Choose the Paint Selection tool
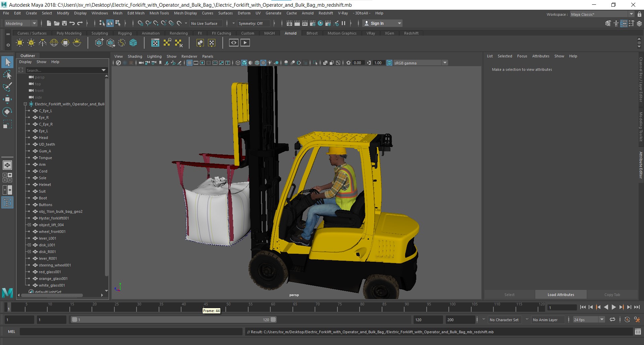 [x=7, y=87]
